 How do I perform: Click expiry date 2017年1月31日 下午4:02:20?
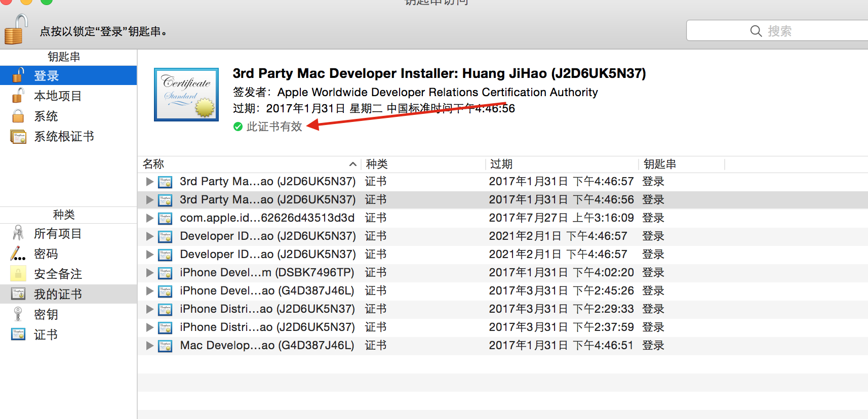point(561,272)
